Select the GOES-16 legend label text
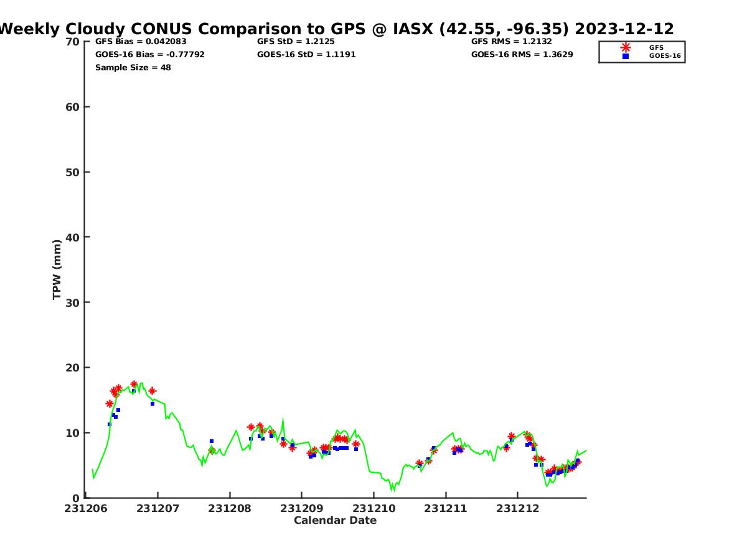 (665, 56)
